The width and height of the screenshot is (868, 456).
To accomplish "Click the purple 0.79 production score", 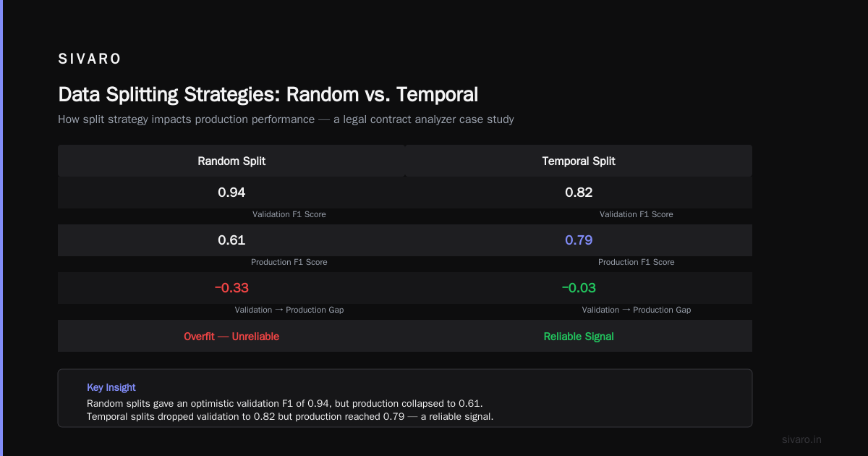I will click(579, 240).
